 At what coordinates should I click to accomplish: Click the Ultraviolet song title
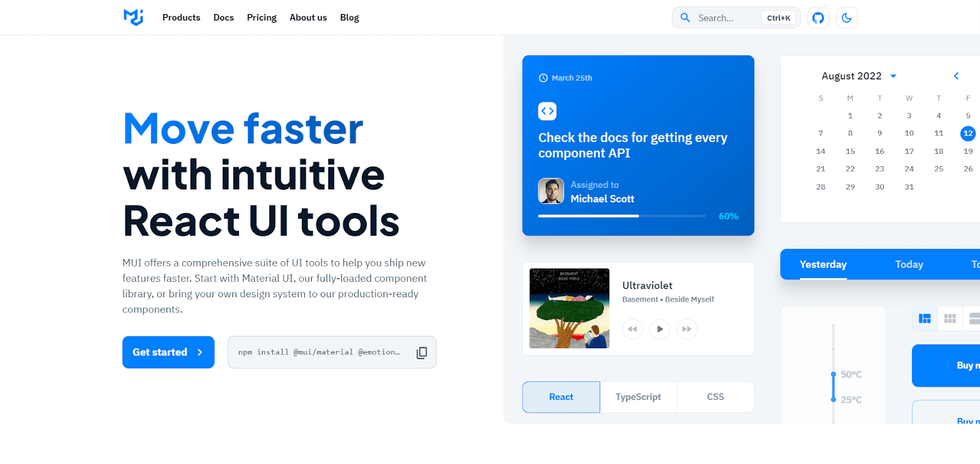(x=647, y=286)
